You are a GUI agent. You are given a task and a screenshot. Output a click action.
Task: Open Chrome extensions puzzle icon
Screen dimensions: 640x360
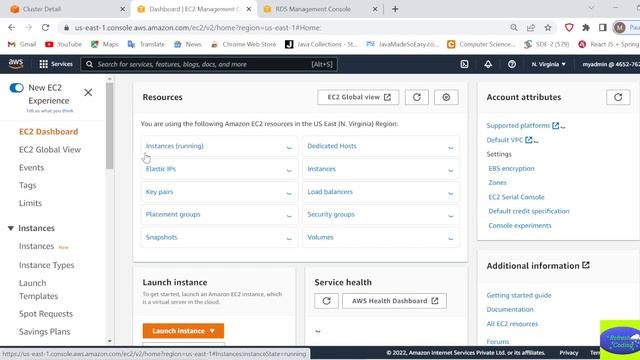click(x=586, y=28)
